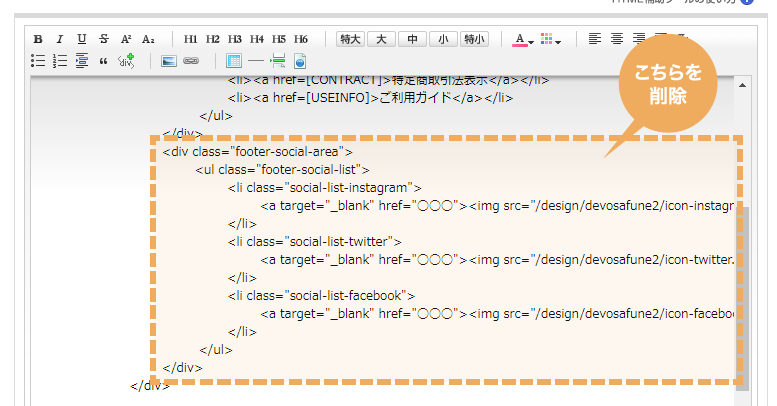Open the HTML tool help info icon
Image resolution: width=777 pixels, height=406 pixels.
[x=747, y=1]
